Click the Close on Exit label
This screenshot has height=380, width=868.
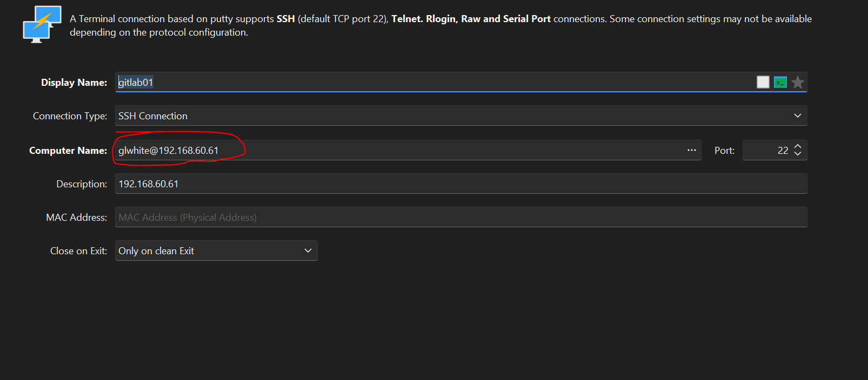[78, 251]
